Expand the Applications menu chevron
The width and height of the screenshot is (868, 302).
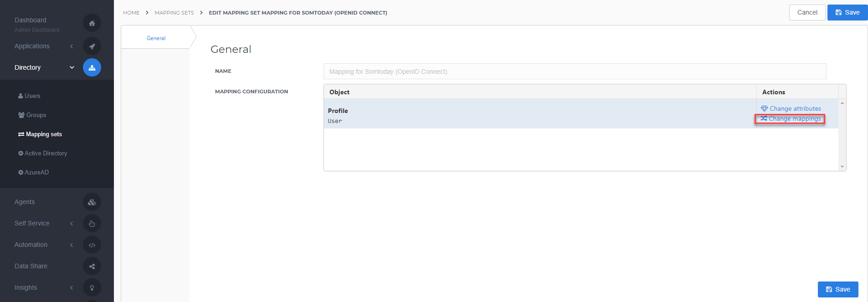[72, 46]
